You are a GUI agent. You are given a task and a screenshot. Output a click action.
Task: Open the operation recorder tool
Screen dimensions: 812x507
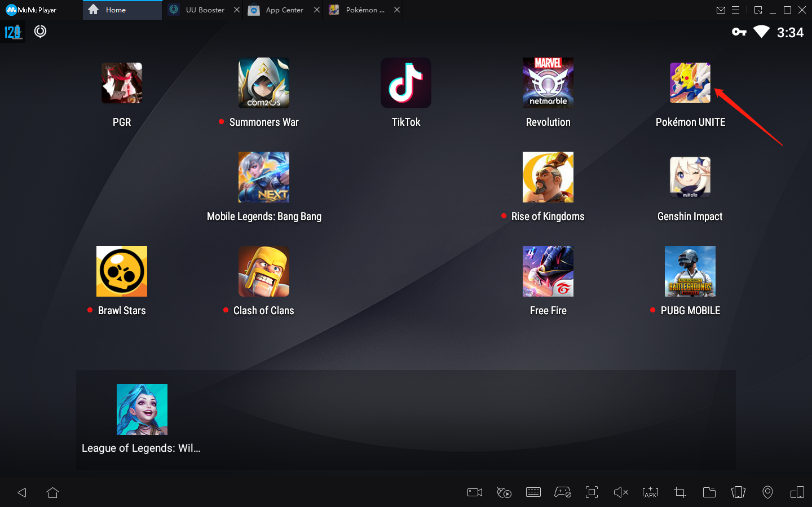504,492
